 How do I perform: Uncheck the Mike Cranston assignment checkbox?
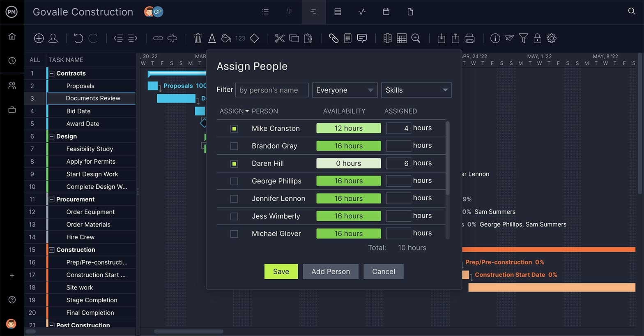234,129
